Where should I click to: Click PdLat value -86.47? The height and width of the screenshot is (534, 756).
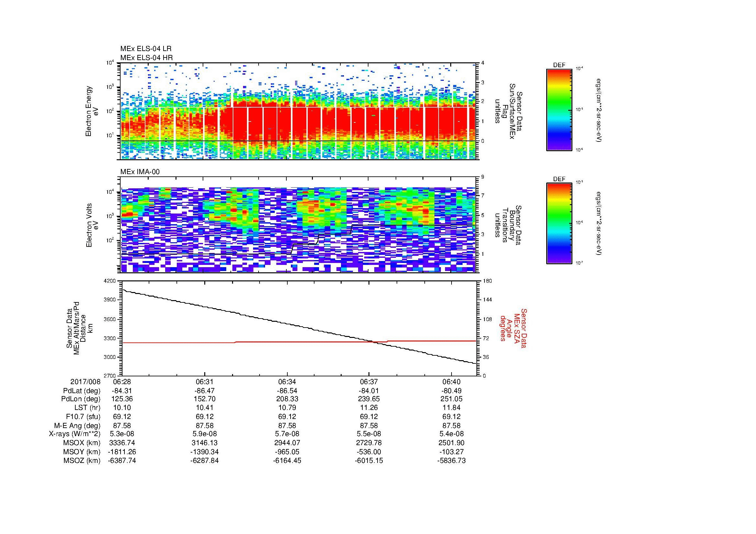[205, 391]
